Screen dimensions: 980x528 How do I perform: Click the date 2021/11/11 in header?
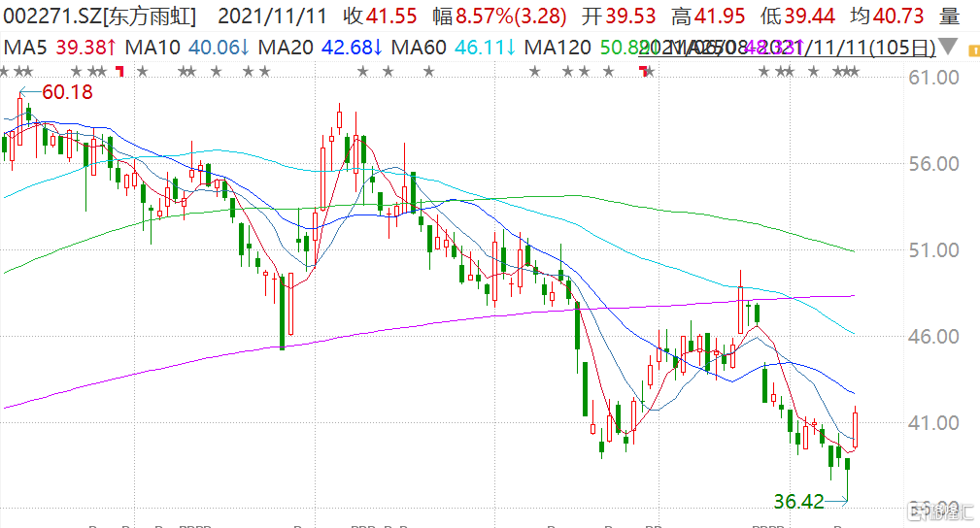[x=273, y=16]
